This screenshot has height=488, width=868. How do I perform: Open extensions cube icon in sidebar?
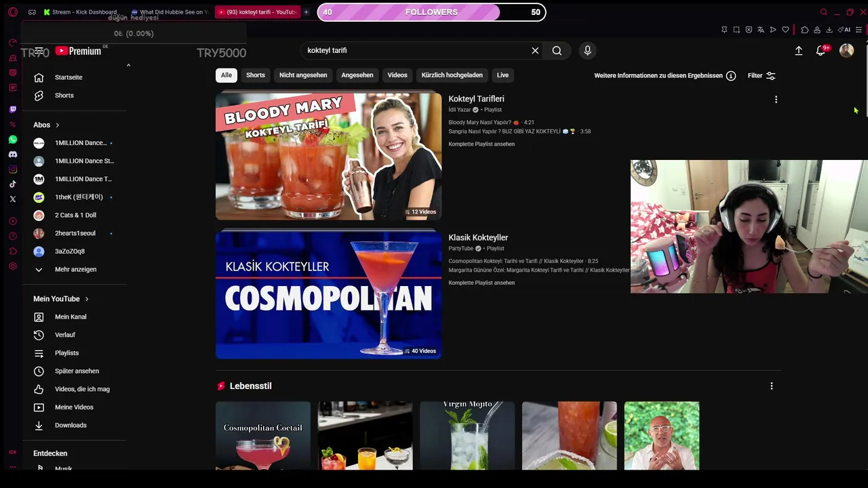tap(13, 251)
